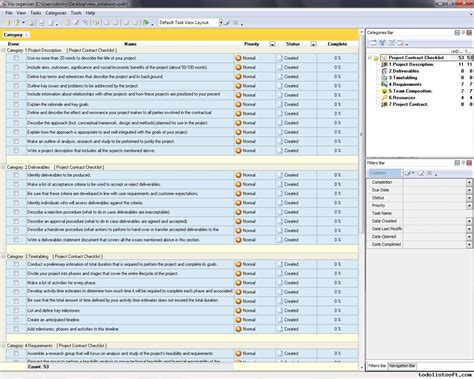The image size is (474, 379).
Task: Switch to the Navigation Bar tab
Action: coord(402,366)
